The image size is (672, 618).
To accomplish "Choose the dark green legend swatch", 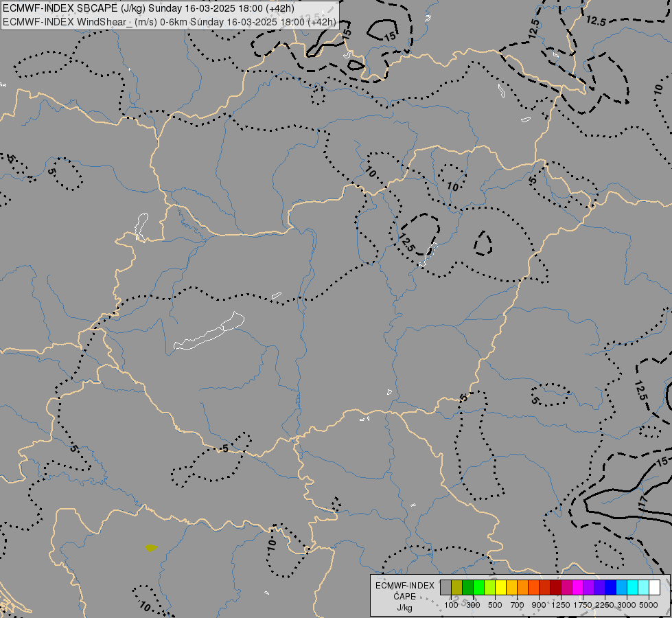I will pos(467,587).
